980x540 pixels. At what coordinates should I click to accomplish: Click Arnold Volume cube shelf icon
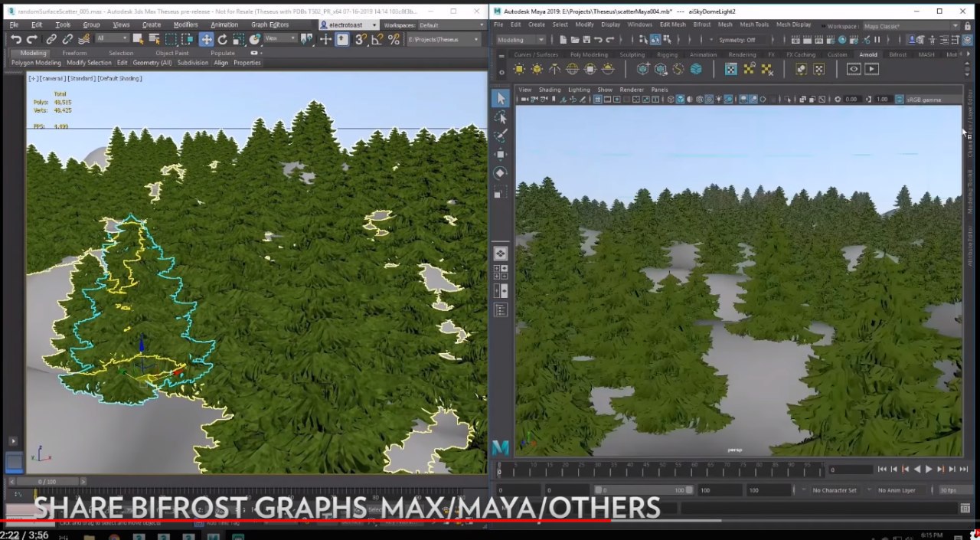pos(696,69)
